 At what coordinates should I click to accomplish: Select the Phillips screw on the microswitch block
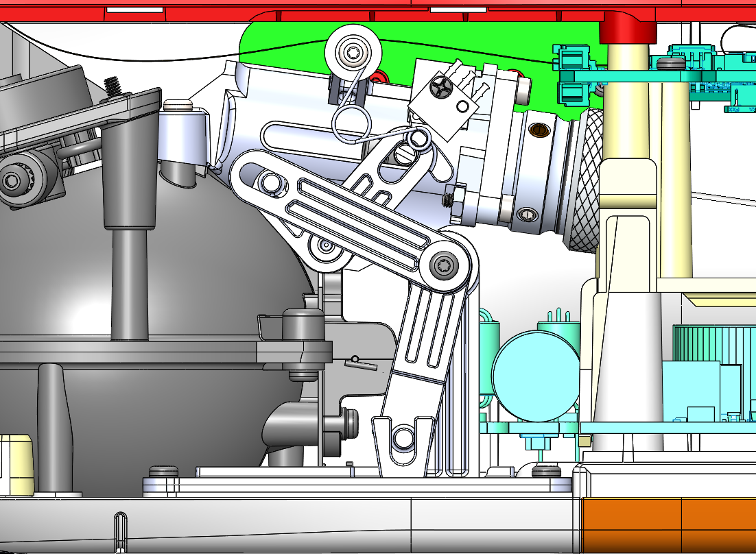[x=441, y=87]
